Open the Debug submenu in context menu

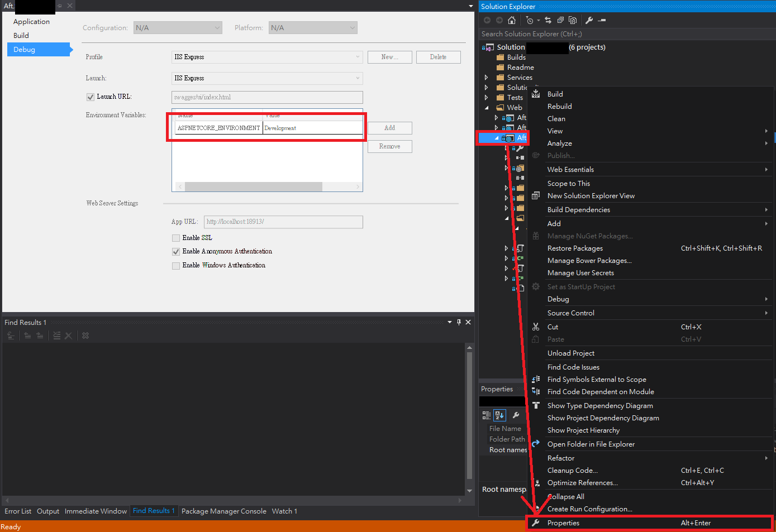pyautogui.click(x=650, y=299)
